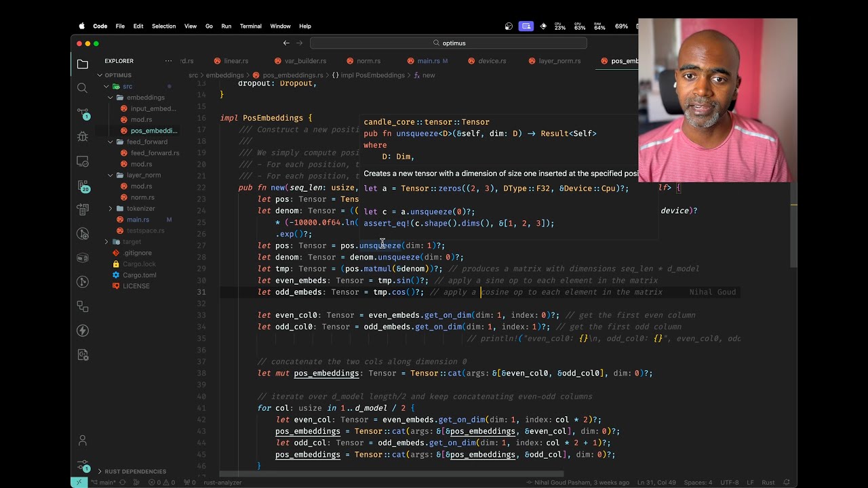Click Ln 31, Col 49 in status bar
868x488 pixels.
click(x=658, y=483)
